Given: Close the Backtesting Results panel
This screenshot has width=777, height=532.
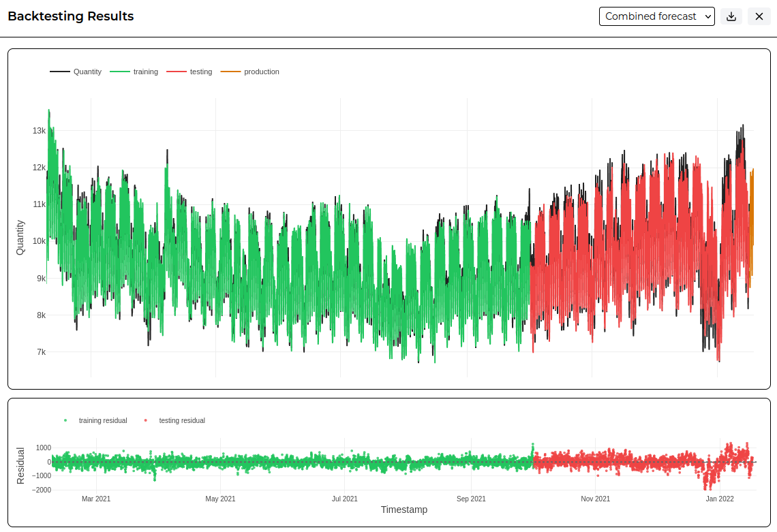Looking at the screenshot, I should [x=759, y=16].
